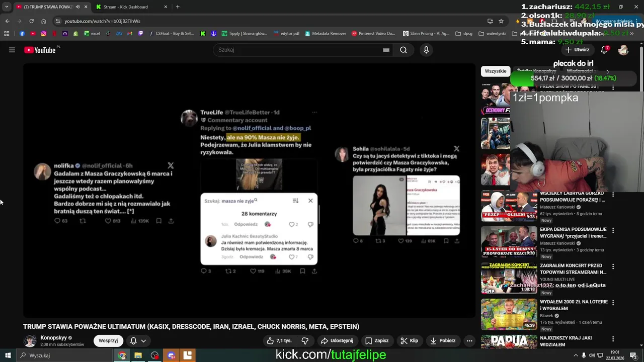This screenshot has height=362, width=644.
Task: Open options for NAJDZIKSZY KRAJ video
Action: (x=613, y=338)
